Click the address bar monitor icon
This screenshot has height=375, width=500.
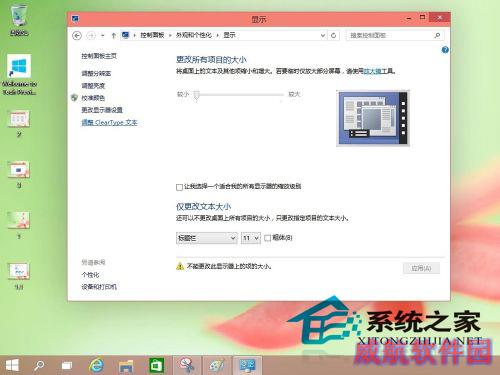point(125,35)
